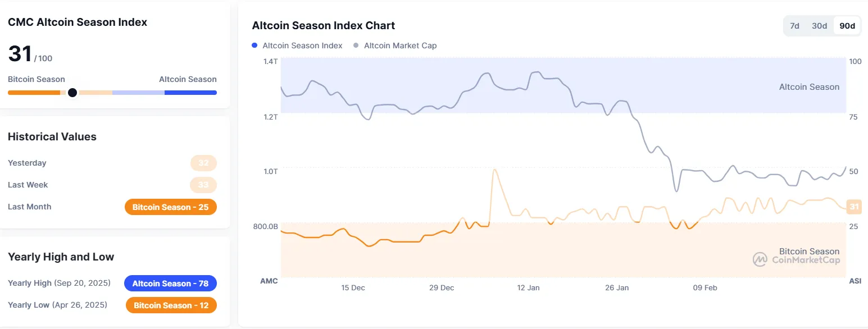
Task: Toggle the Altcoin Market Cap legend dot
Action: (x=356, y=45)
